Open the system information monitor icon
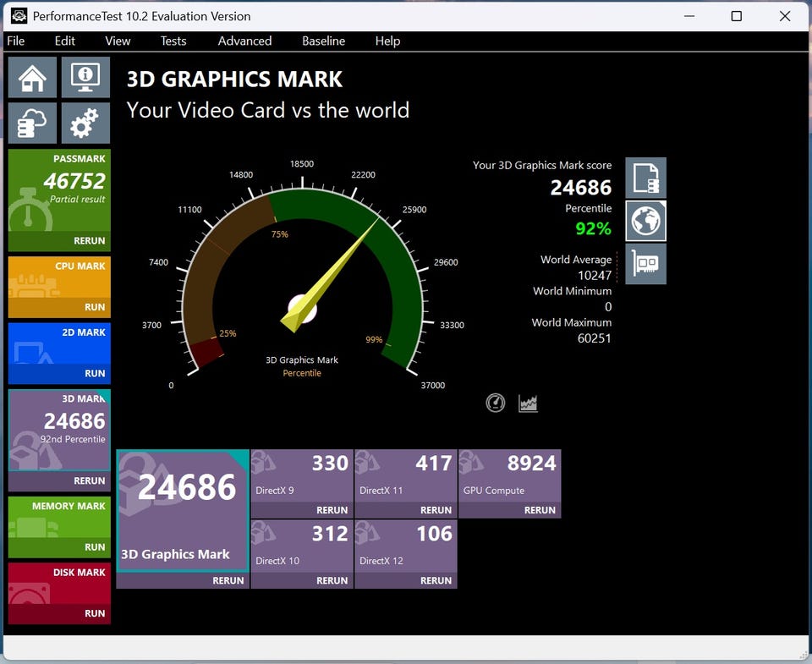 pos(85,78)
